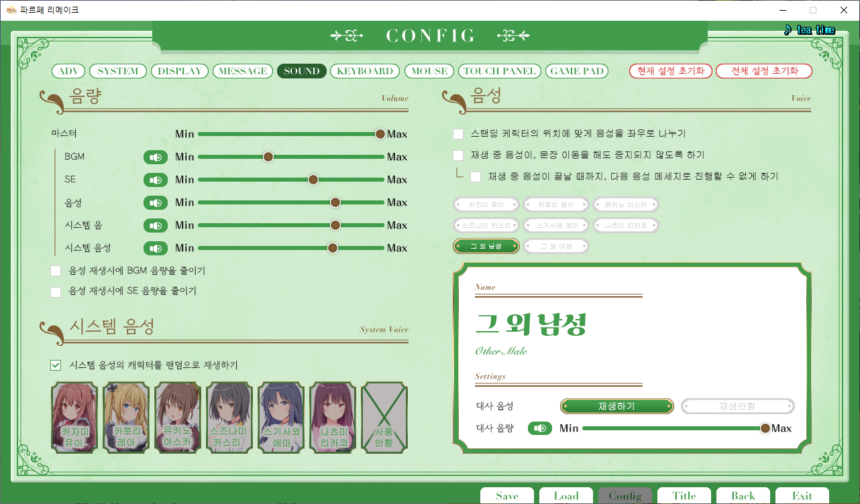Select 그 외 남성 voice button
This screenshot has width=860, height=504.
(x=486, y=246)
